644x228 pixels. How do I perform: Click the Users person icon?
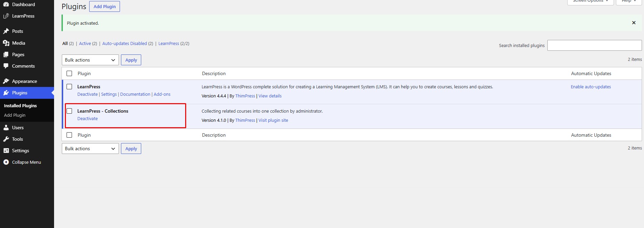(x=6, y=128)
